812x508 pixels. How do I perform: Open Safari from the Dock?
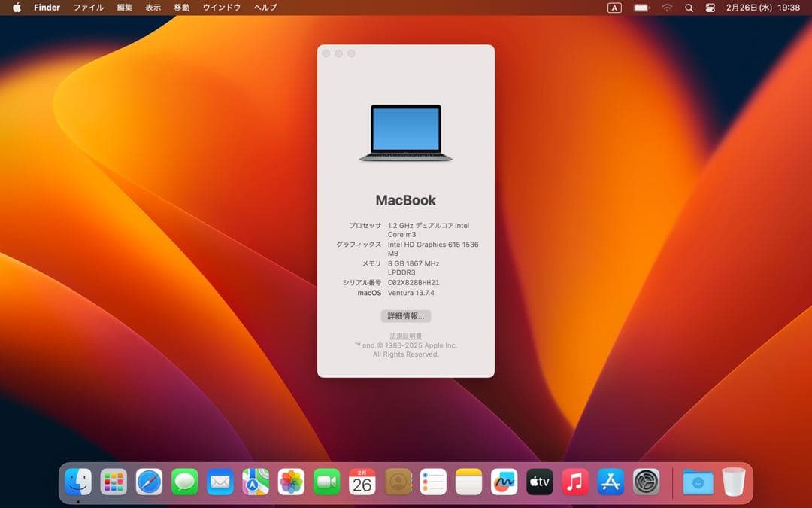[149, 482]
